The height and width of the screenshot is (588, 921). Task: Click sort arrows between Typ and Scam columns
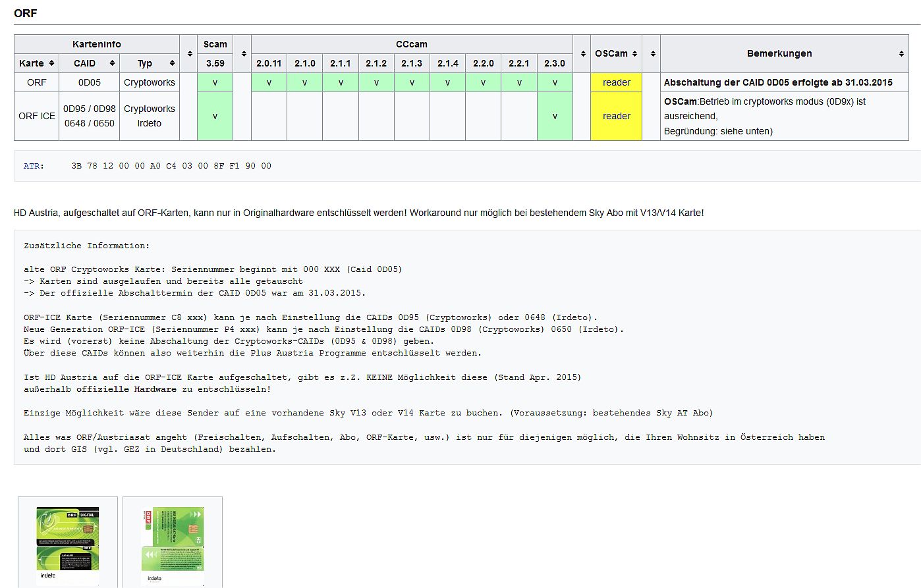coord(189,53)
